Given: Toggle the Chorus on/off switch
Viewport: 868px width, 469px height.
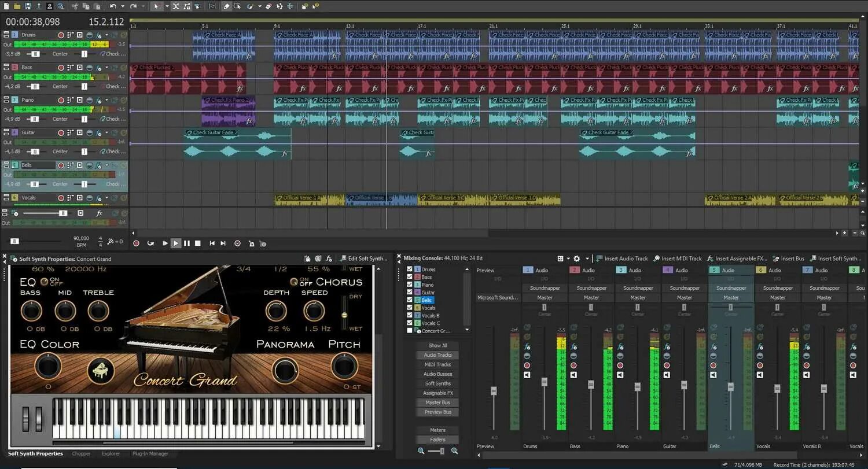Looking at the screenshot, I should click(x=294, y=282).
